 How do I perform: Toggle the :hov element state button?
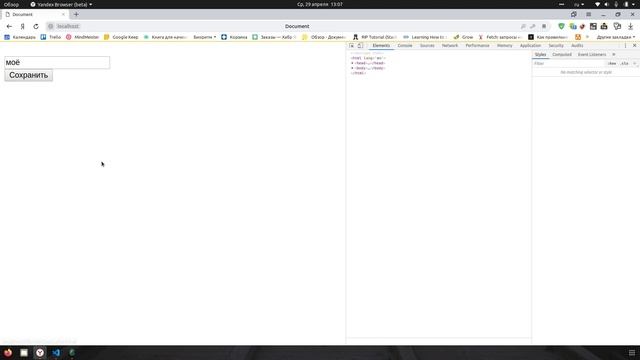tap(611, 64)
